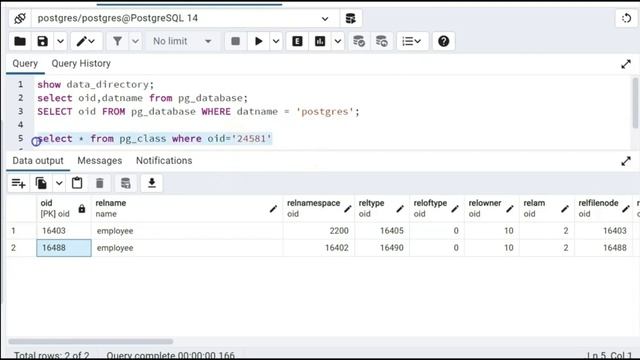Screen dimensions: 640x360
Task: Click the Paste rows icon
Action: (77, 183)
